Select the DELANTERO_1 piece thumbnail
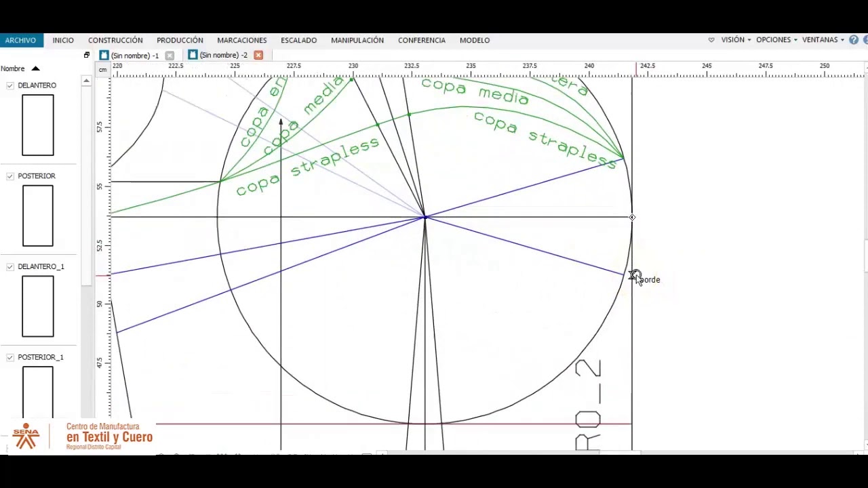The width and height of the screenshot is (868, 488). point(38,306)
